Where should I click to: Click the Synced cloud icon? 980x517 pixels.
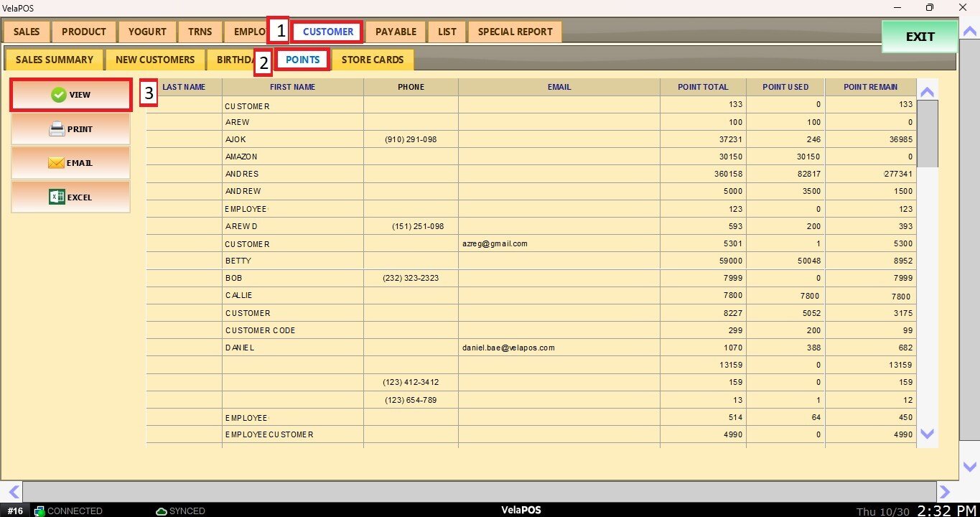(x=162, y=511)
